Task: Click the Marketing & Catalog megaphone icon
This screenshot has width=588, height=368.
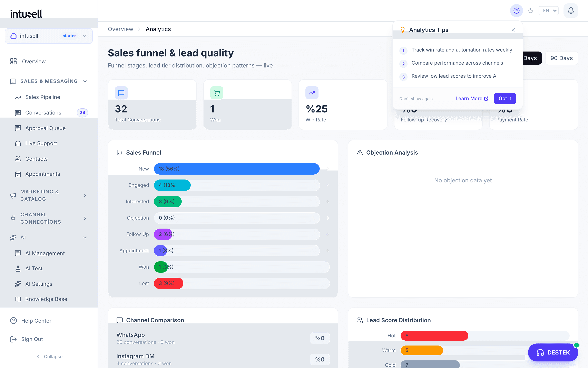Action: click(13, 195)
